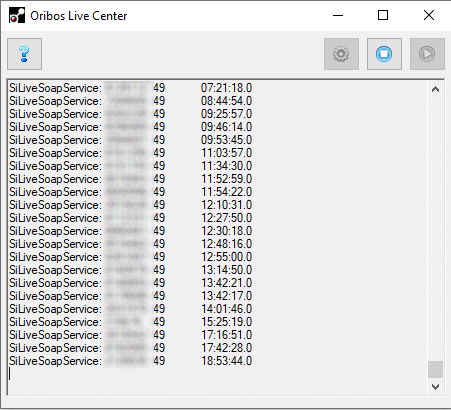Click the scrollbar track above the thumb
The width and height of the screenshot is (451, 410).
tap(435, 229)
